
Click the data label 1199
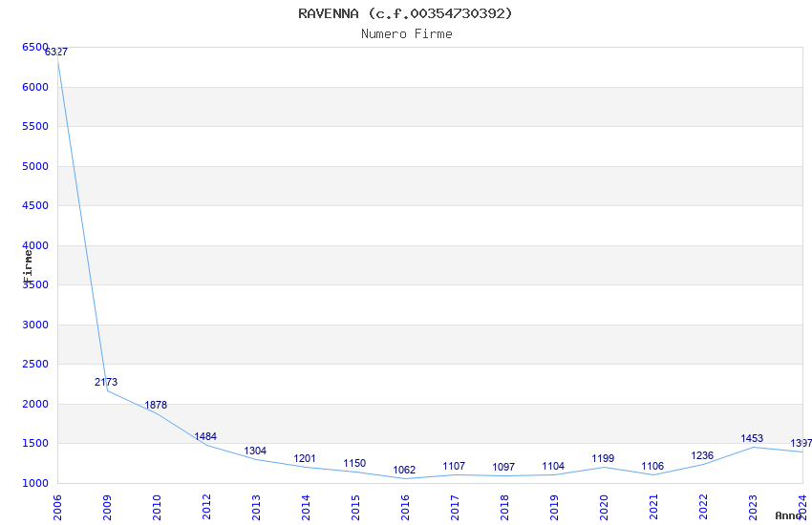click(x=604, y=459)
